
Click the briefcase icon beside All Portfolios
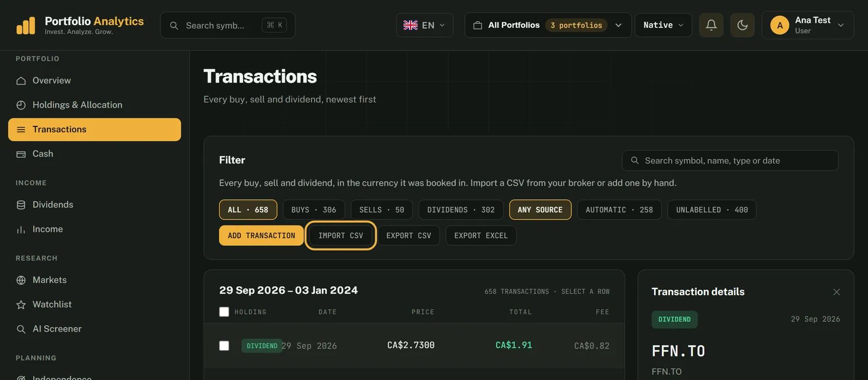[478, 25]
